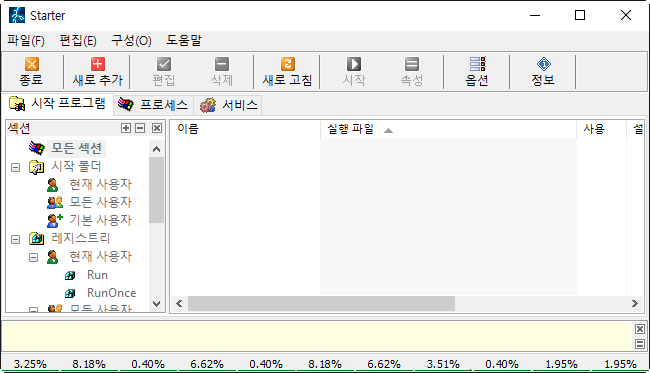The image size is (650, 373).
Task: Click the Starter app title icon
Action: [x=17, y=15]
